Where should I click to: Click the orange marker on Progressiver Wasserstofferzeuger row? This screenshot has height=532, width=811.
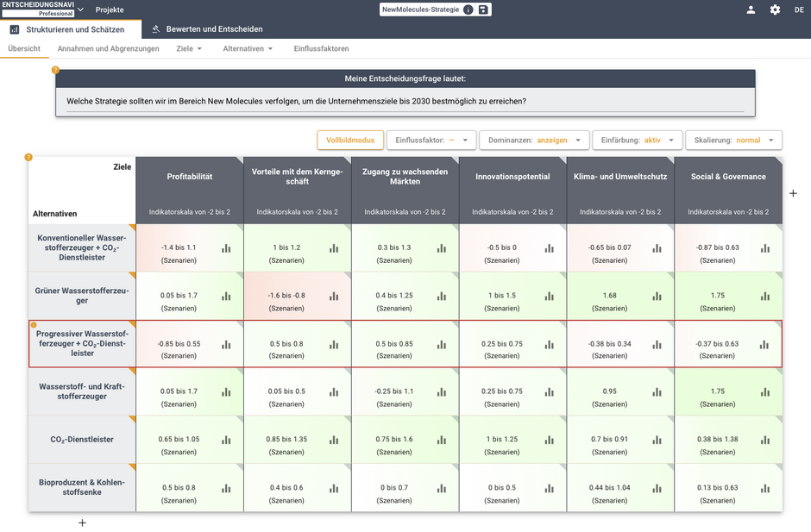[33, 325]
